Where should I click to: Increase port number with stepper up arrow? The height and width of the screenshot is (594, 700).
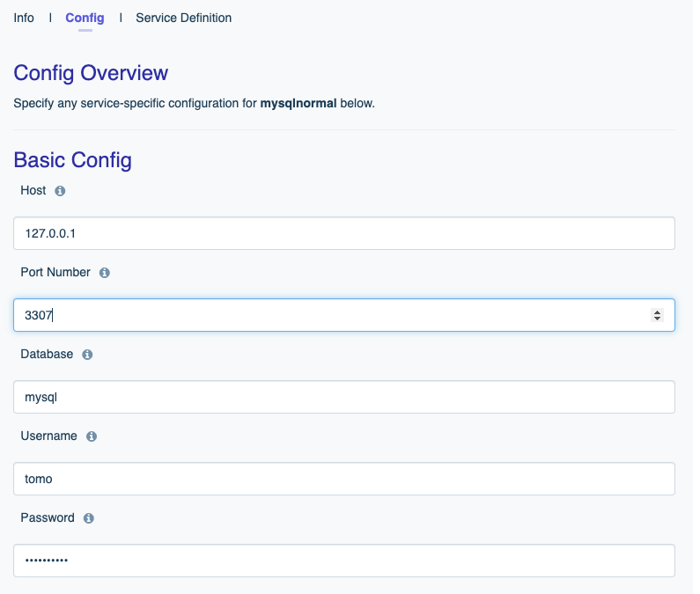click(x=657, y=312)
